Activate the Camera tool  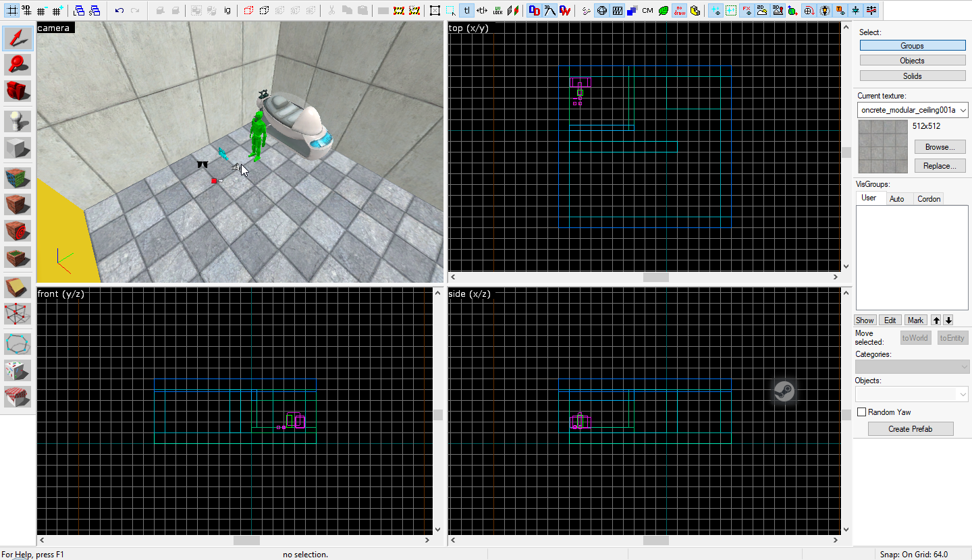(18, 90)
